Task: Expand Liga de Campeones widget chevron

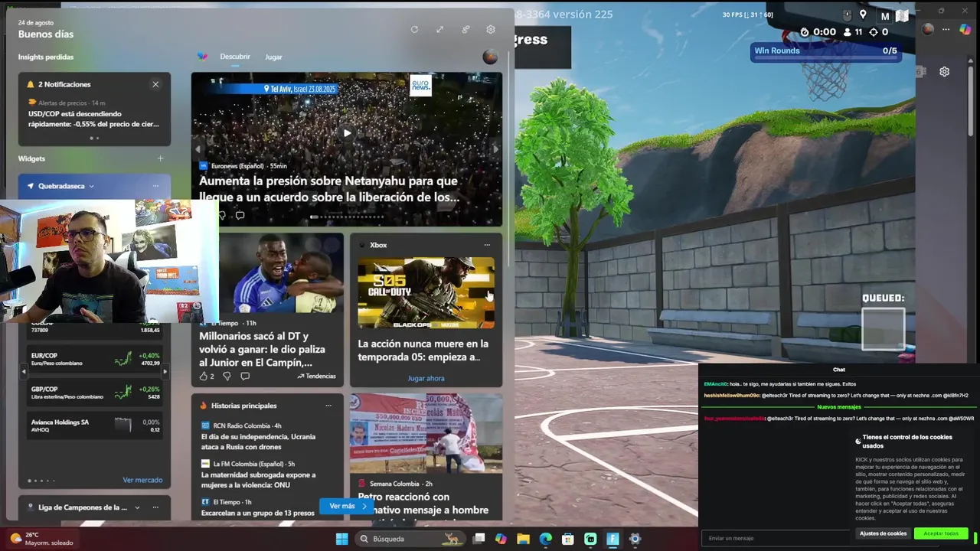Action: 137,507
